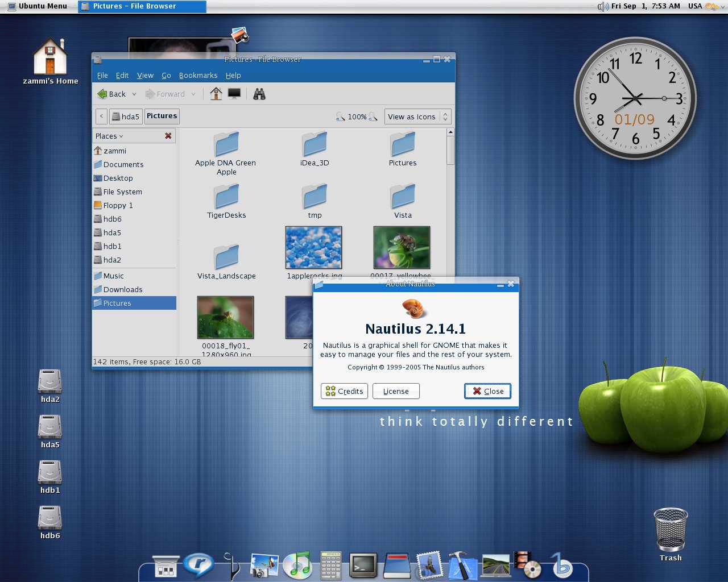This screenshot has width=728, height=582.
Task: Open the hdb6 drive desktop icon
Action: 50,518
